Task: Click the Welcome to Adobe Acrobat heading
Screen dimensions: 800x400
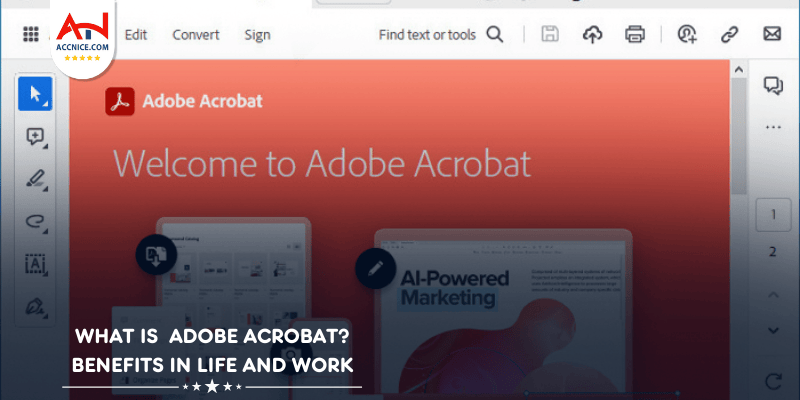Action: pyautogui.click(x=321, y=164)
